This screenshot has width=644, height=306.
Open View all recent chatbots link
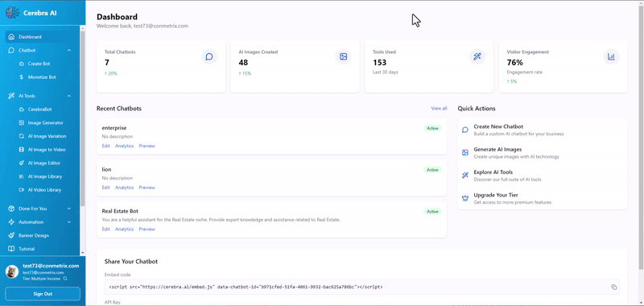(439, 109)
